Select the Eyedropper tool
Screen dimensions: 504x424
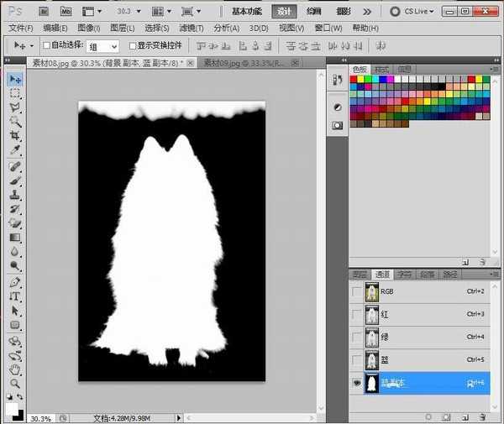tap(15, 150)
